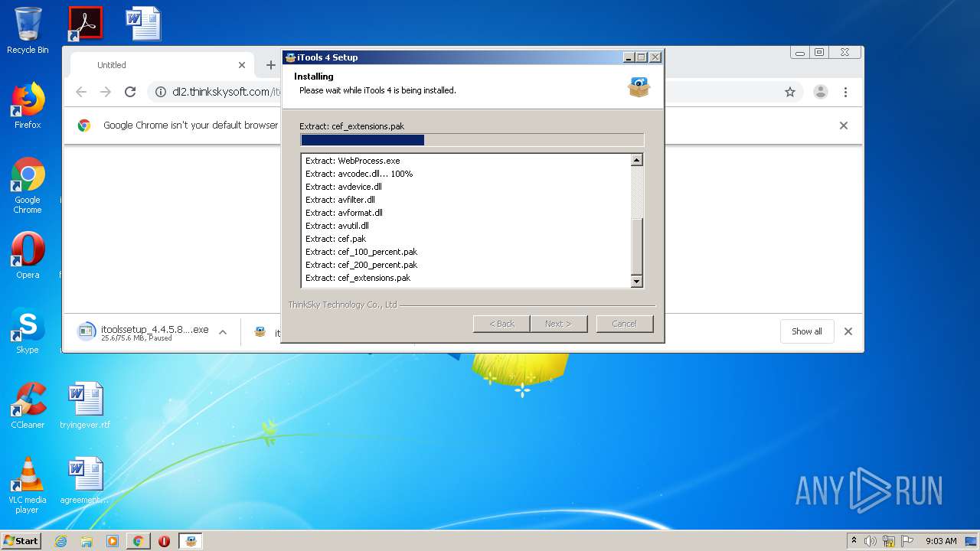Close the Untitled tab
Screen dimensions: 980x551
point(242,65)
